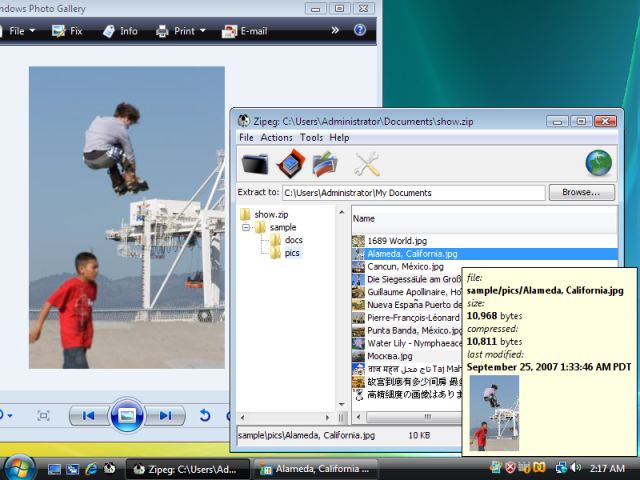This screenshot has width=640, height=480.
Task: Rotate photo counterclockwise in Photo Gallery
Action: pyautogui.click(x=204, y=416)
